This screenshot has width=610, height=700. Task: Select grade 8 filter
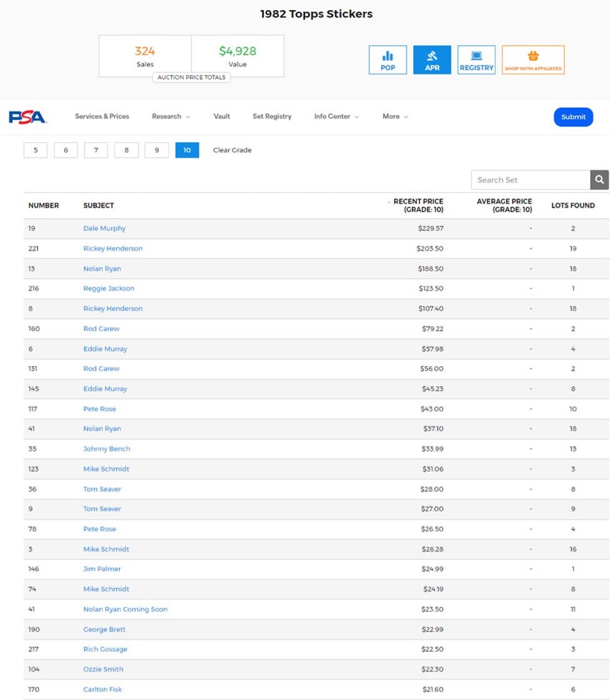click(x=126, y=150)
